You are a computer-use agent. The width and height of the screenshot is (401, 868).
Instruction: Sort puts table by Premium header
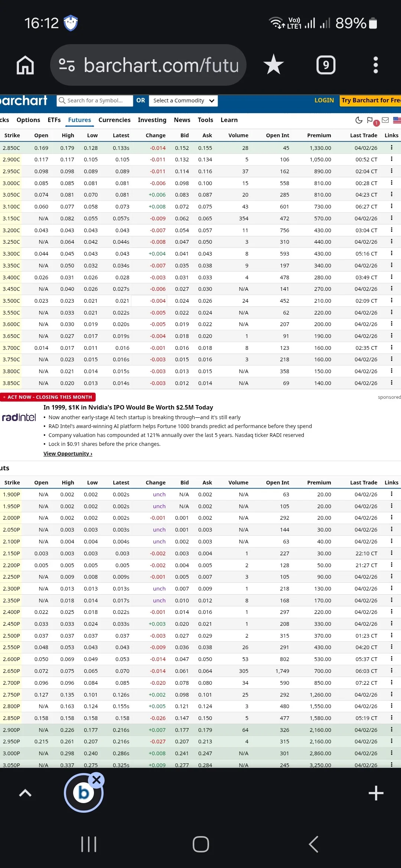coord(319,483)
